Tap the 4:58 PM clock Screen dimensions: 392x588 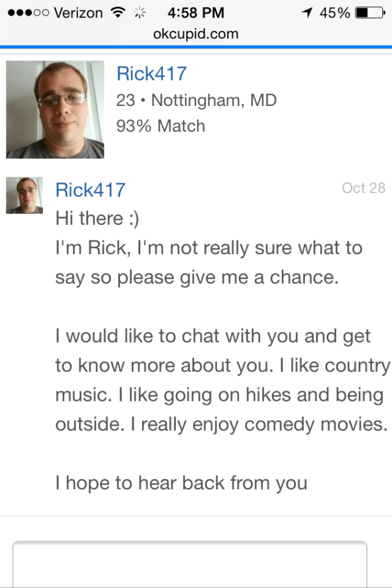(x=196, y=12)
